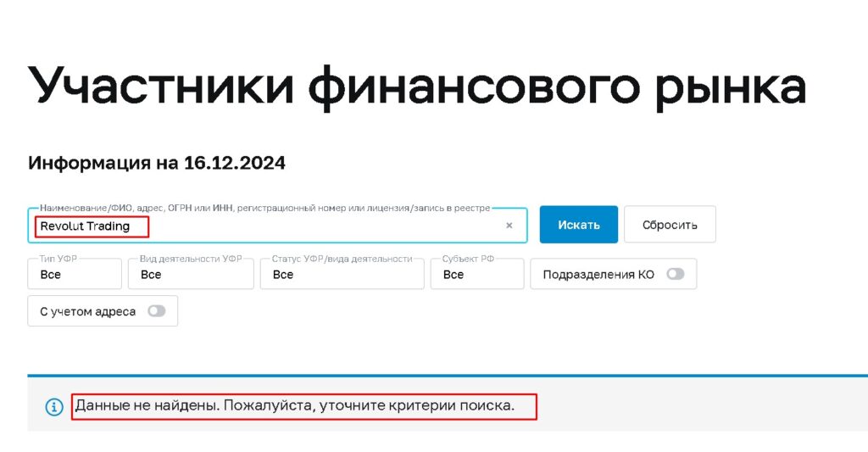The width and height of the screenshot is (868, 452).
Task: Clear the search field with the x icon
Action: coord(509,226)
